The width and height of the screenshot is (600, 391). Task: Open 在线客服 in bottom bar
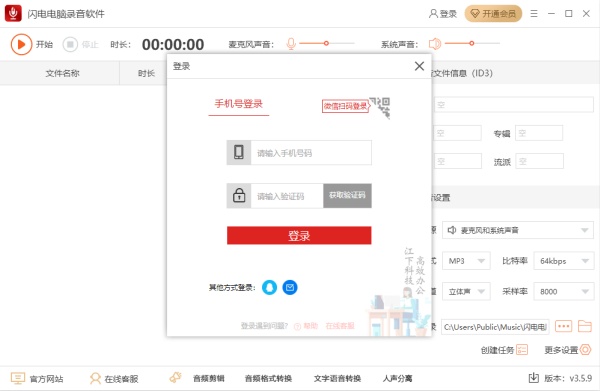coord(114,379)
